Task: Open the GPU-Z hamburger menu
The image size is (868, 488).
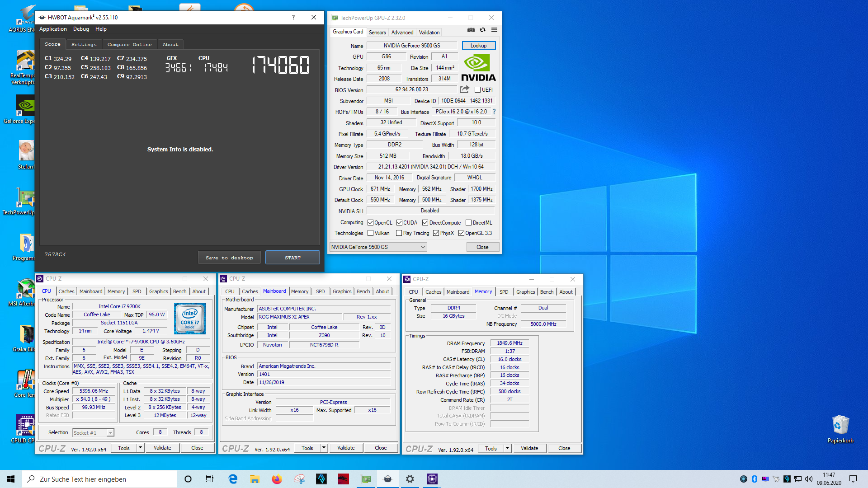Action: point(494,30)
